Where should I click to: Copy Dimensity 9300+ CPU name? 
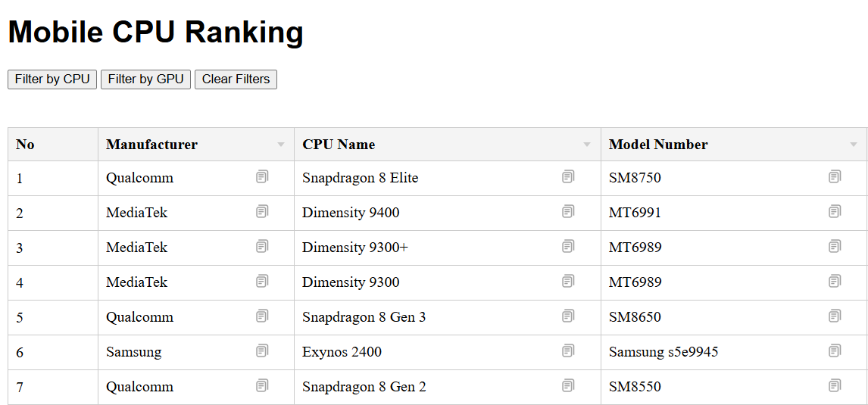(568, 247)
